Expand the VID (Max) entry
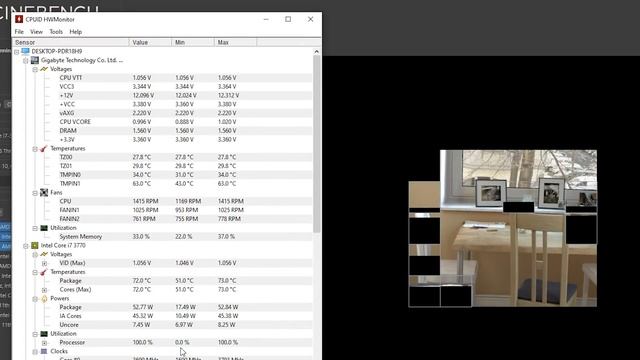 (44, 264)
